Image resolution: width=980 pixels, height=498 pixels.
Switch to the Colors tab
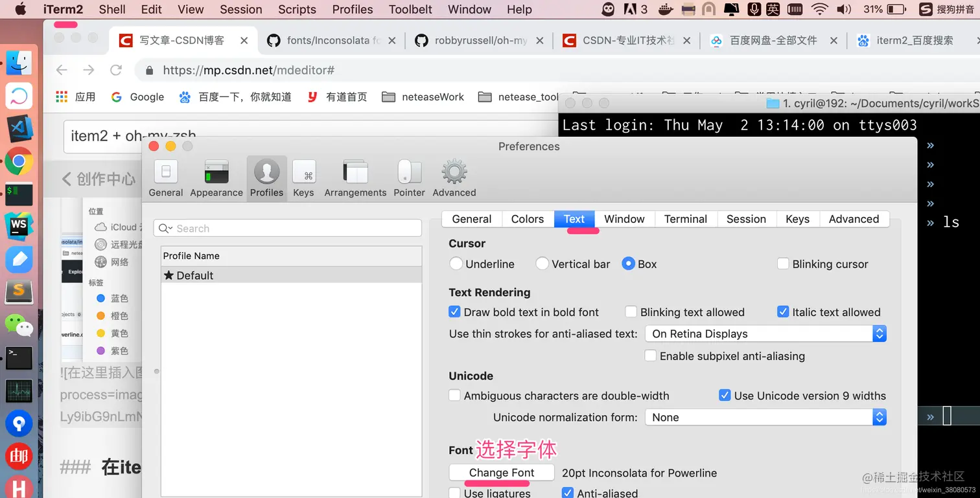point(528,219)
